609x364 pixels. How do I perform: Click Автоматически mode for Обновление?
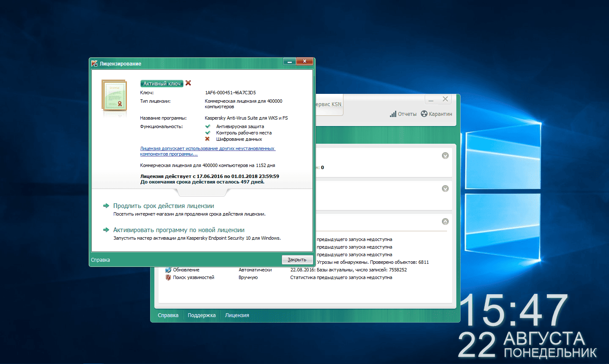[255, 270]
